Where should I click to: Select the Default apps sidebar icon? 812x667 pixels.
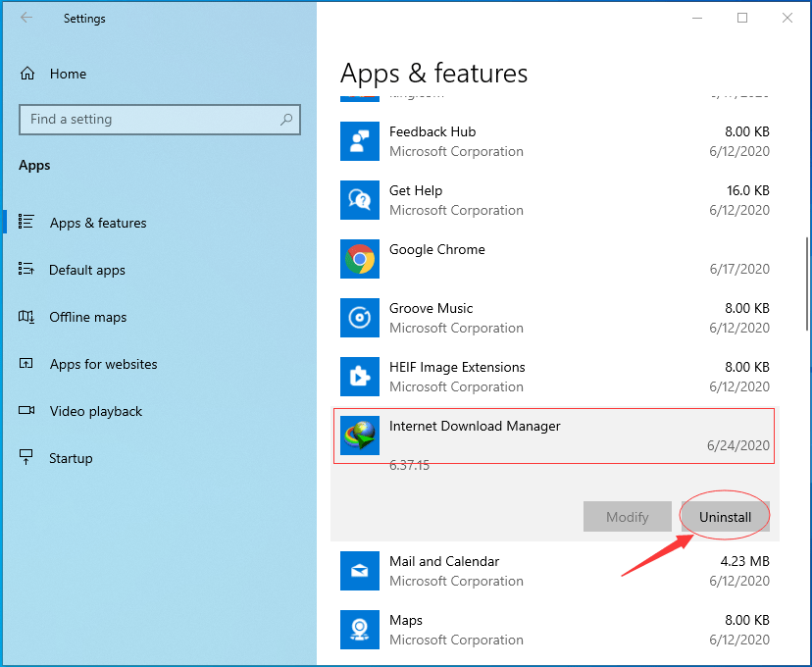pyautogui.click(x=25, y=269)
